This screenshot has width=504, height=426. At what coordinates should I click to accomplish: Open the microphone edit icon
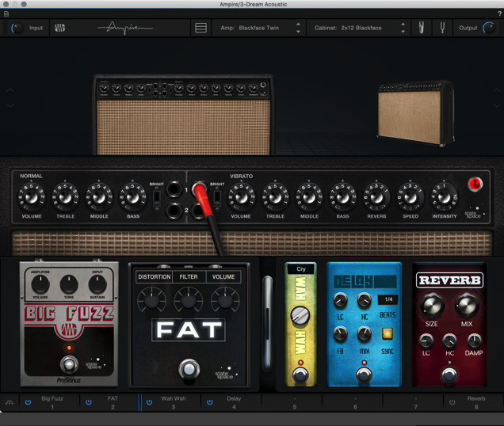(x=421, y=28)
